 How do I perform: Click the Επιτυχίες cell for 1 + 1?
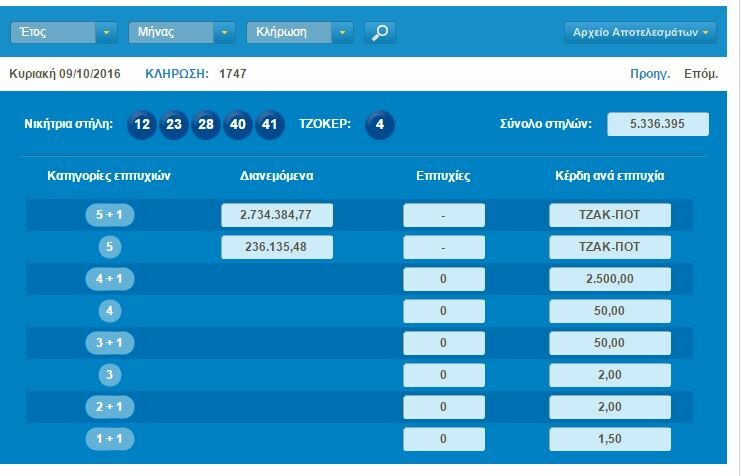click(444, 439)
